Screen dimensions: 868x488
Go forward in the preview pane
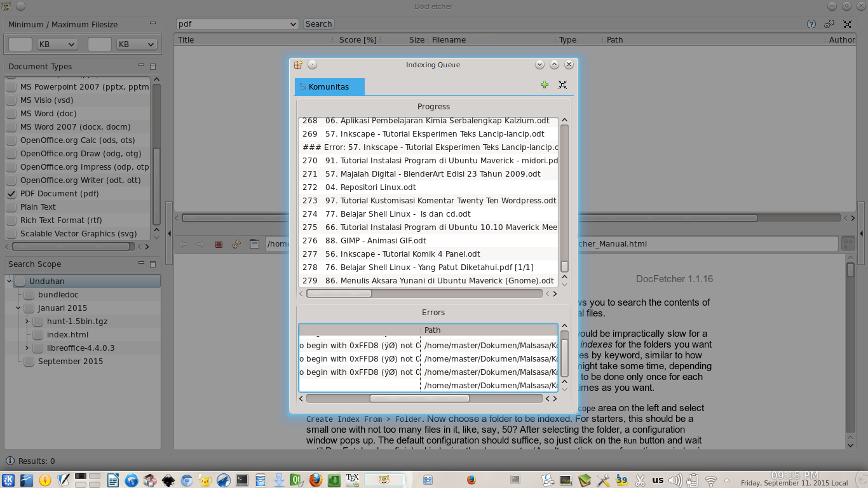201,244
